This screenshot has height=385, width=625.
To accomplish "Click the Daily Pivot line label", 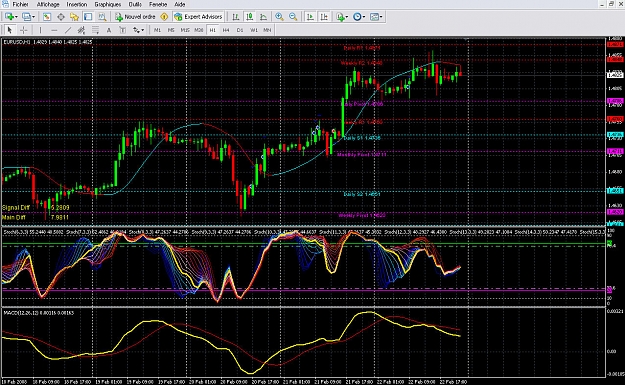I will click(x=363, y=104).
